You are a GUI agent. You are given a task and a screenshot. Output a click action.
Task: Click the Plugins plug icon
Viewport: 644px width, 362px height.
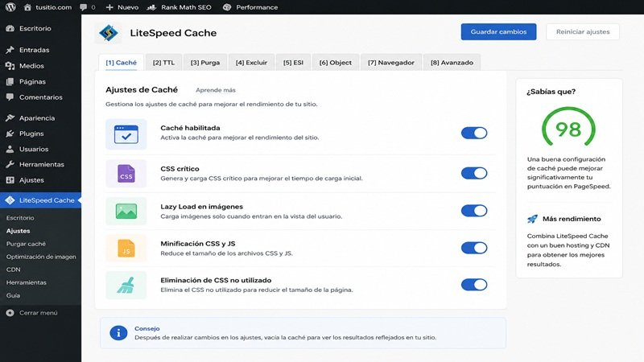10,134
